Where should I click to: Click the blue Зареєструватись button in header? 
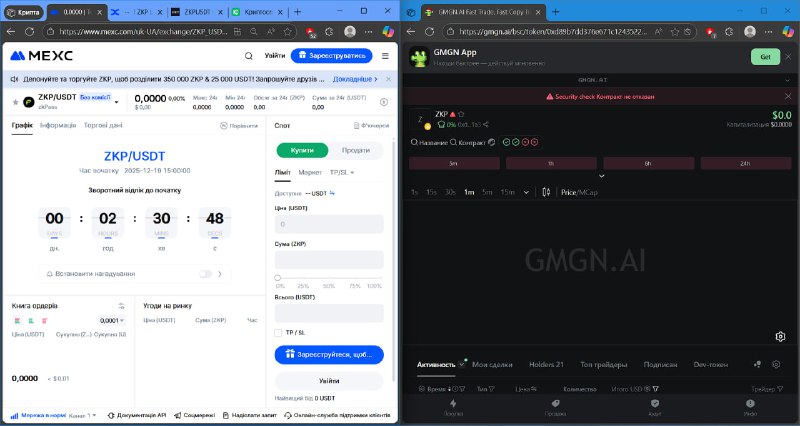point(332,56)
